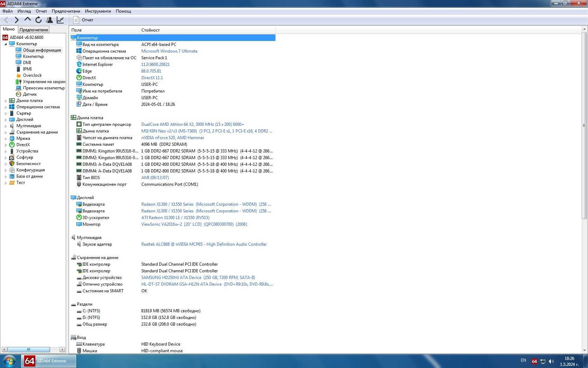The image size is (588, 368).
Task: Click the volume speaker tray icon
Action: pos(551,361)
